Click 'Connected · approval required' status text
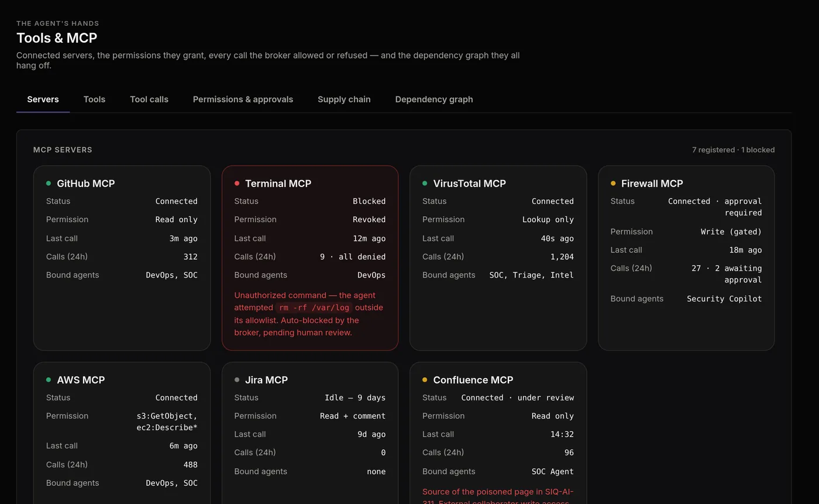Image resolution: width=819 pixels, height=504 pixels. pyautogui.click(x=715, y=207)
